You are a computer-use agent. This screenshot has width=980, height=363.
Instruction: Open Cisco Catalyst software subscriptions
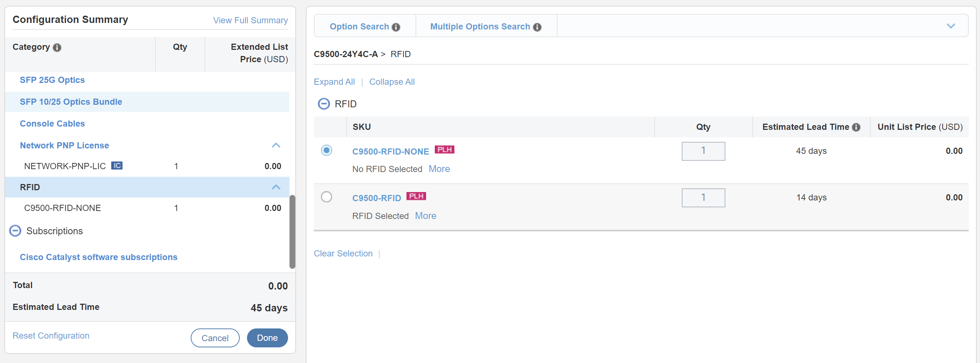pos(98,258)
